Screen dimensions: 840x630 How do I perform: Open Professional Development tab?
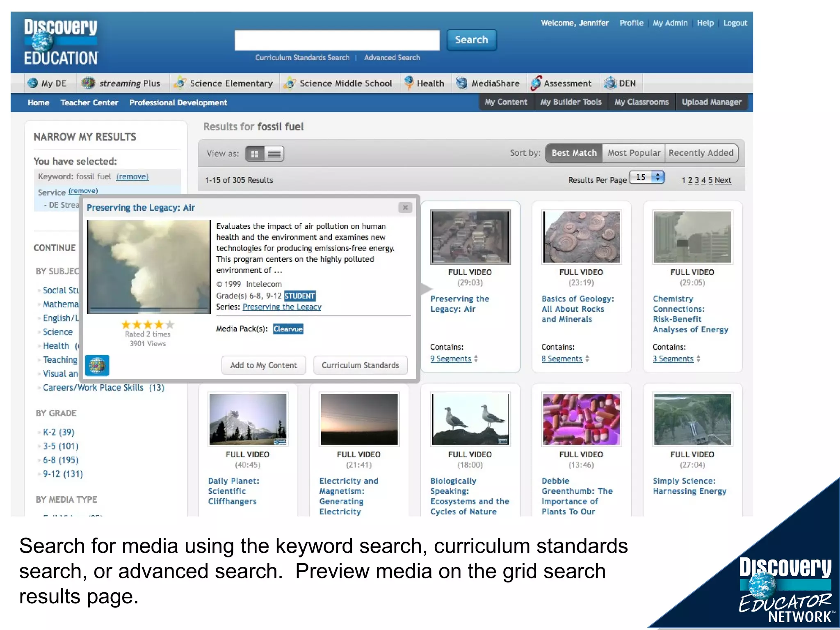[178, 103]
